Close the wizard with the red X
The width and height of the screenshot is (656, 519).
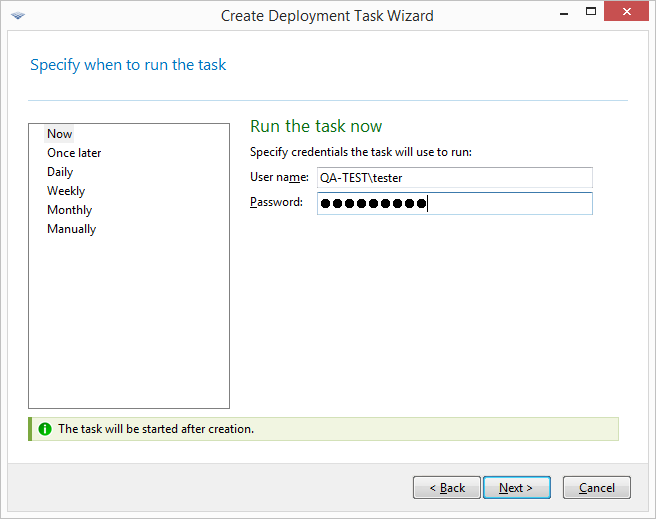tap(627, 12)
